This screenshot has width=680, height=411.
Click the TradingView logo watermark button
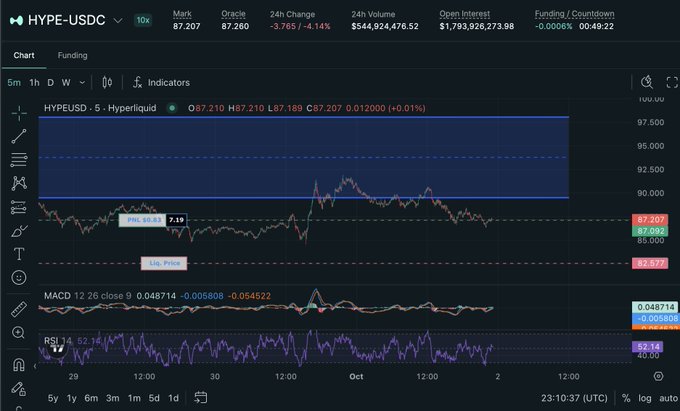(x=57, y=349)
